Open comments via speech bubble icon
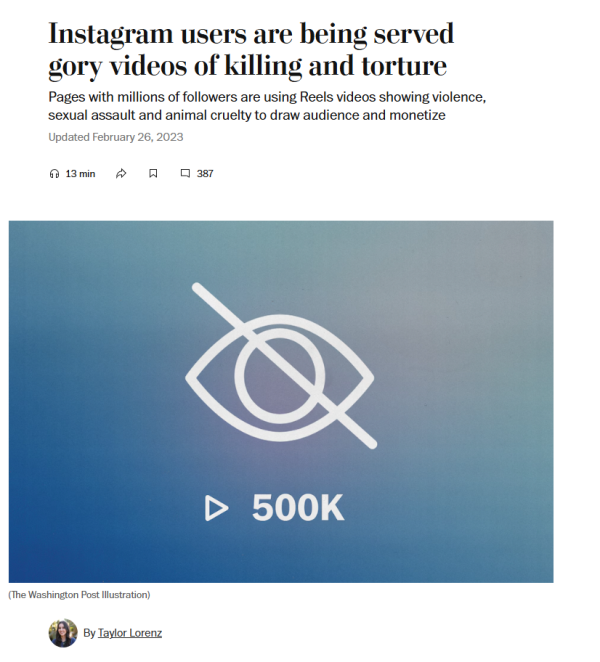The width and height of the screenshot is (600, 662). click(185, 174)
